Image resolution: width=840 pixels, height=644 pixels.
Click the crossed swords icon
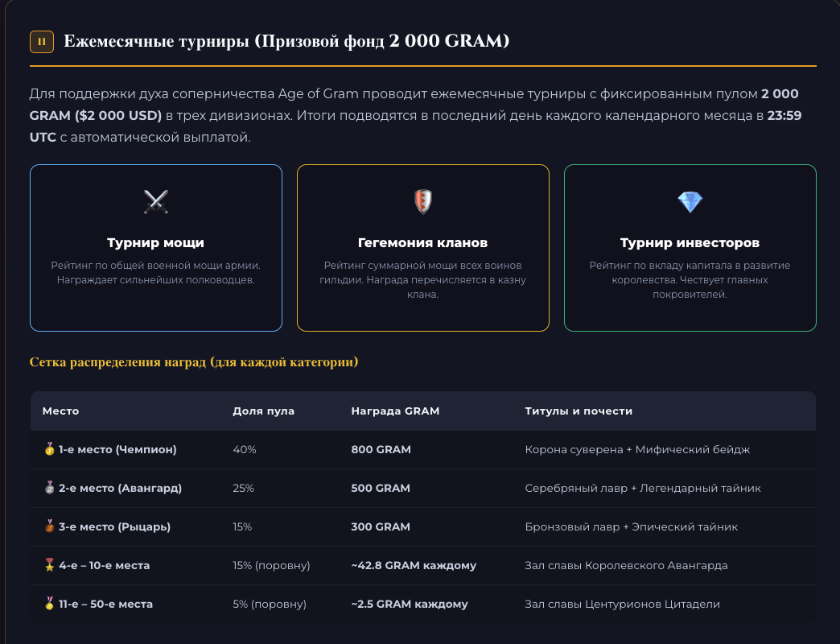click(156, 202)
